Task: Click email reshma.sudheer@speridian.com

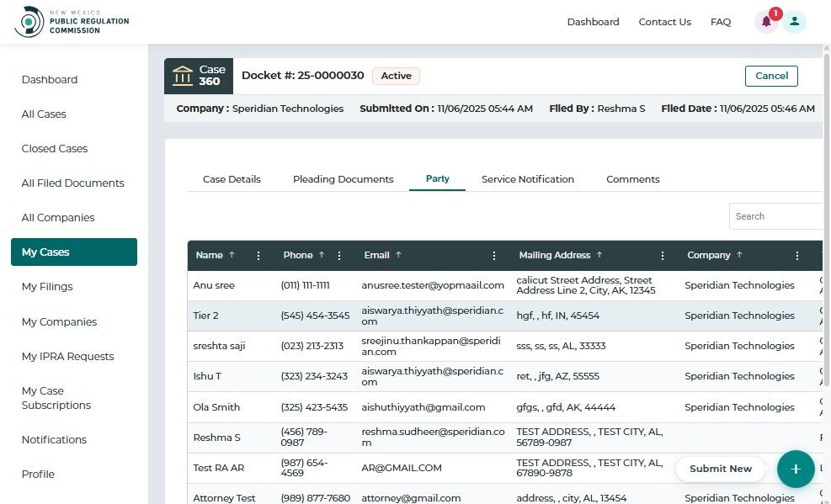Action: [433, 438]
